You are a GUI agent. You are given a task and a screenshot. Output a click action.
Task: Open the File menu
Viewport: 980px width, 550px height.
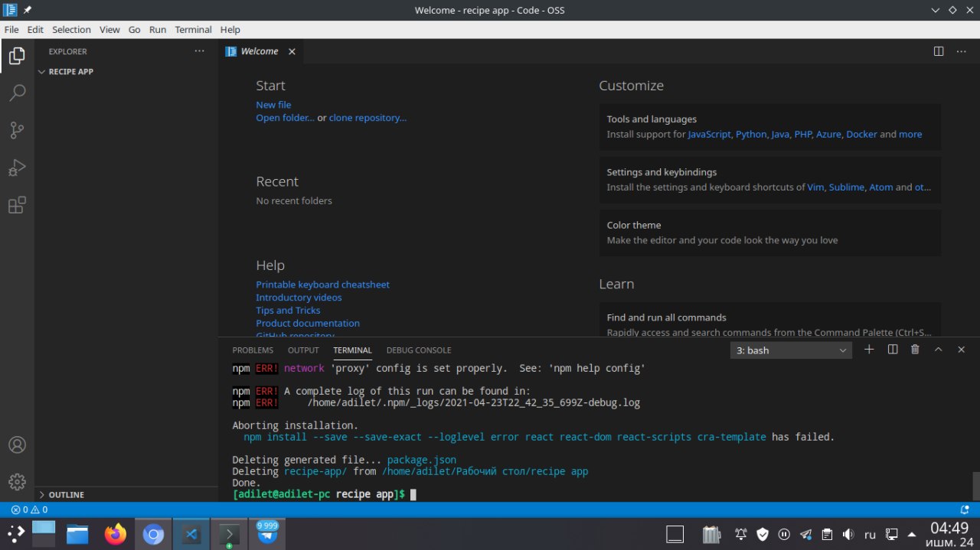point(11,29)
